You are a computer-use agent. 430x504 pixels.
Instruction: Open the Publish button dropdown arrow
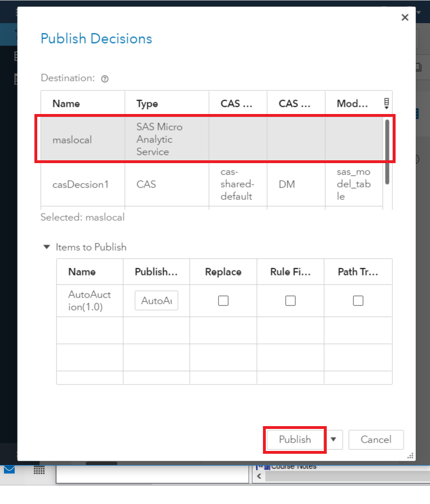pos(334,439)
